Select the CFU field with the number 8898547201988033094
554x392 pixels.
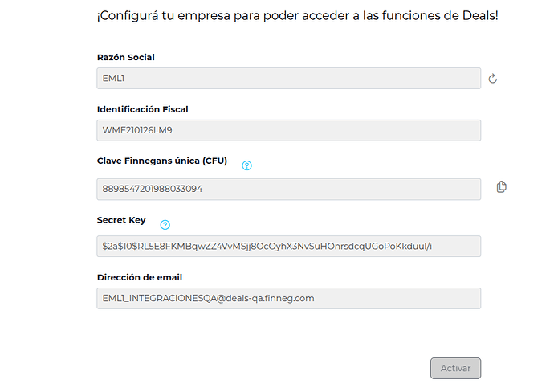click(287, 189)
